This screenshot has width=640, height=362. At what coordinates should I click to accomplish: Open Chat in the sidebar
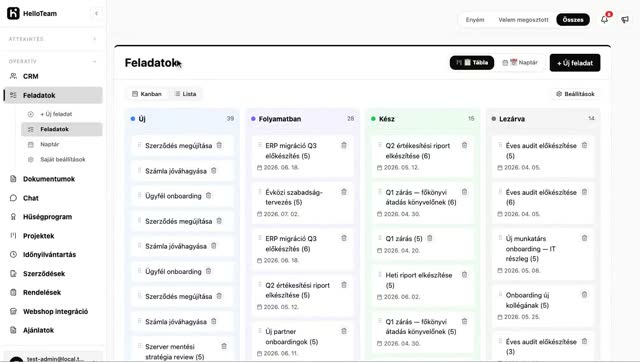53,198
